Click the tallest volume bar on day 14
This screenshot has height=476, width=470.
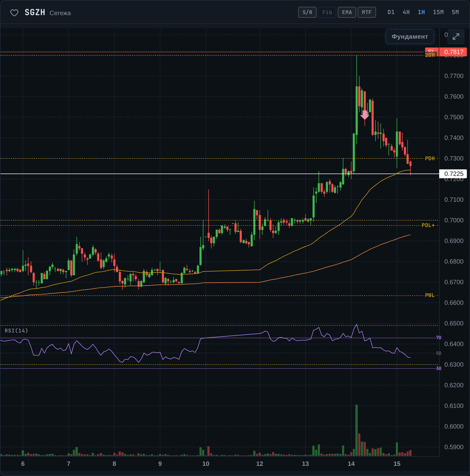pos(356,430)
